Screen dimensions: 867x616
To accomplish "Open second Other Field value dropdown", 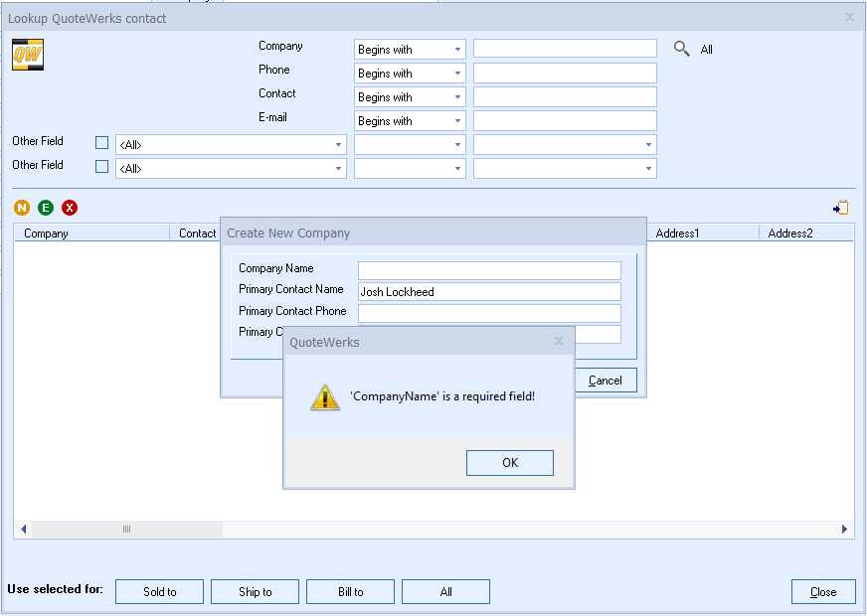I will pos(565,169).
